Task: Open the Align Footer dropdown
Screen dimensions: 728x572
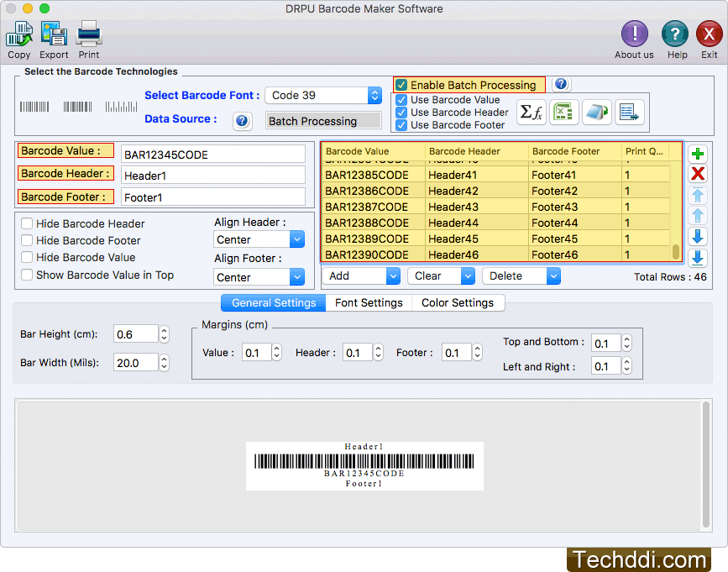Action: (259, 277)
